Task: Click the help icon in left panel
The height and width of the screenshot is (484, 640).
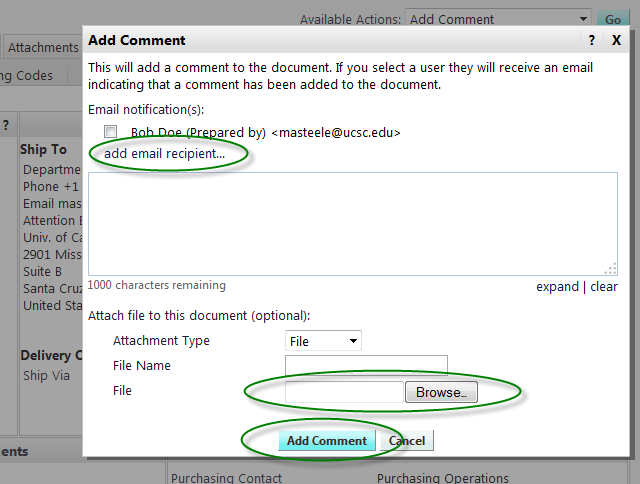Action: coord(6,125)
